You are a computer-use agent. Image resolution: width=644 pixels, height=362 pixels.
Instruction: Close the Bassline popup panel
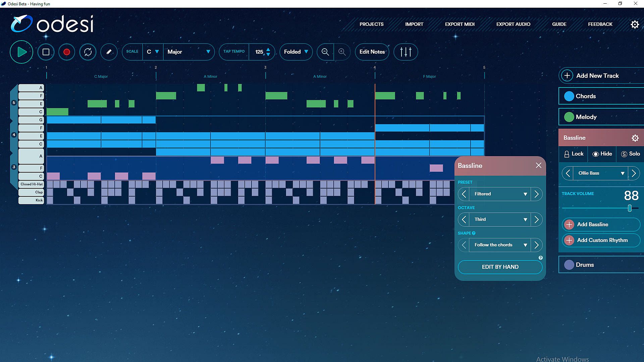(539, 165)
